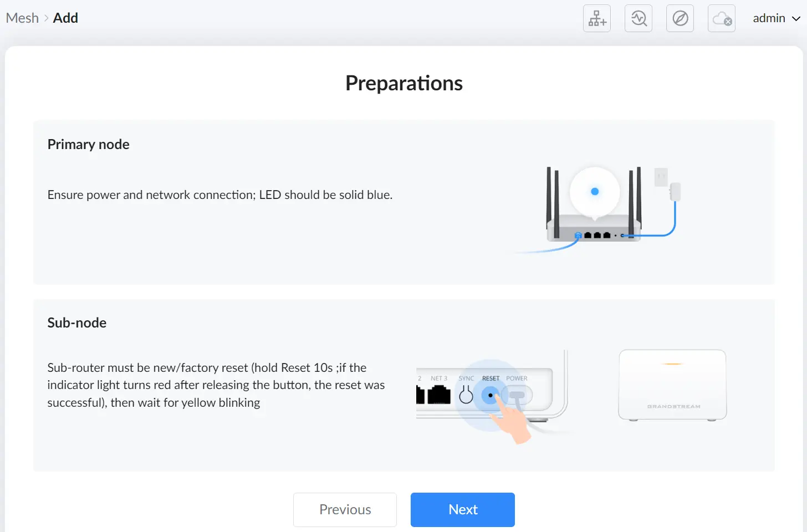Viewport: 807px width, 532px height.
Task: Click the blue LED indicator bubble on router
Action: pyautogui.click(x=595, y=192)
